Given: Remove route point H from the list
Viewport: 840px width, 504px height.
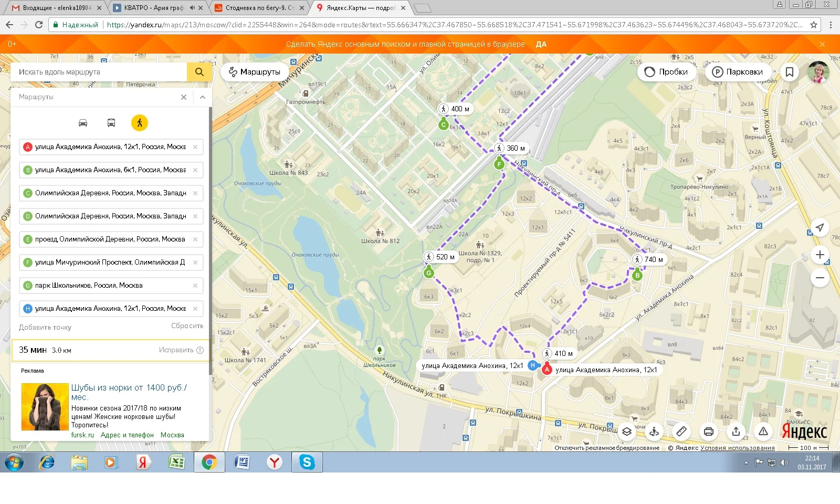Looking at the screenshot, I should pos(195,309).
